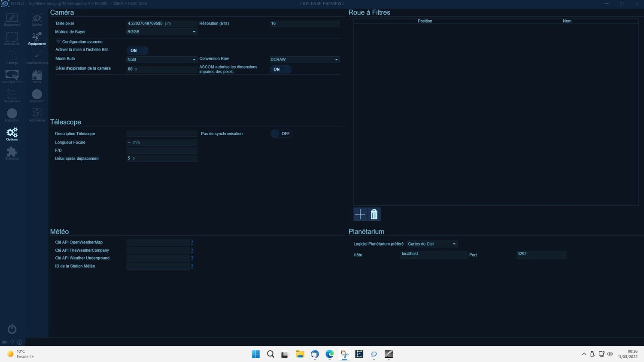Click inside the Port field showing 3292
The width and height of the screenshot is (644, 362).
click(541, 255)
